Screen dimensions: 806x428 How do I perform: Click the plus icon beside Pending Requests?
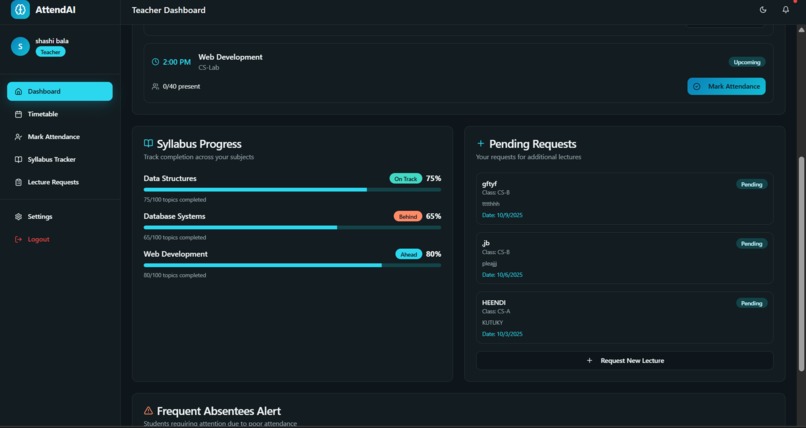click(481, 143)
